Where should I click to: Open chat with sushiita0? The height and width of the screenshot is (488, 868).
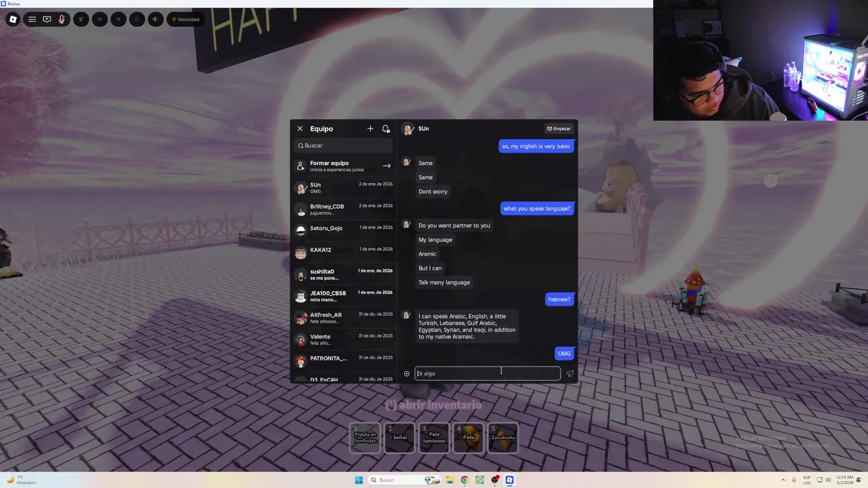click(344, 274)
